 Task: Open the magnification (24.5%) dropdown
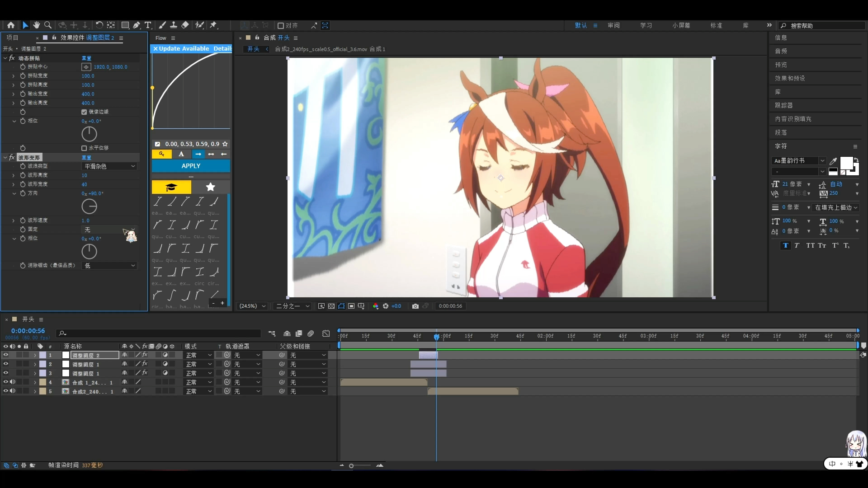[x=252, y=306]
